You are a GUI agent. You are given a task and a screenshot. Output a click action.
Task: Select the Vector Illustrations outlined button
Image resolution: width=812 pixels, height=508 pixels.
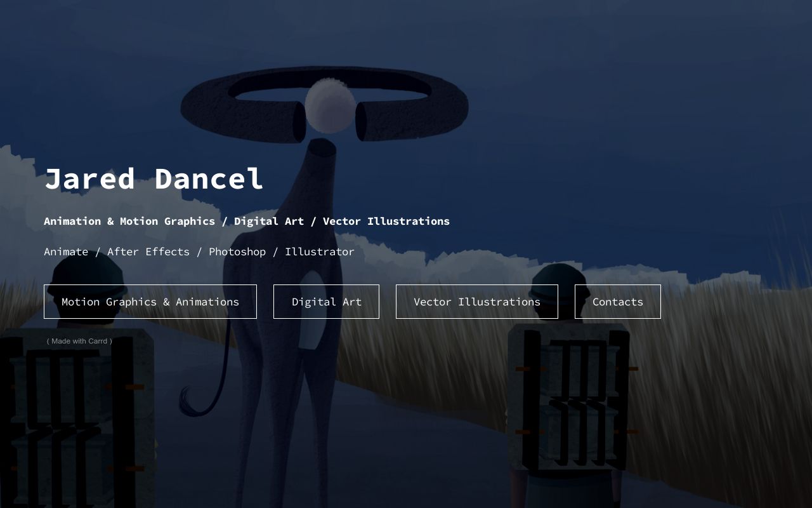point(477,302)
